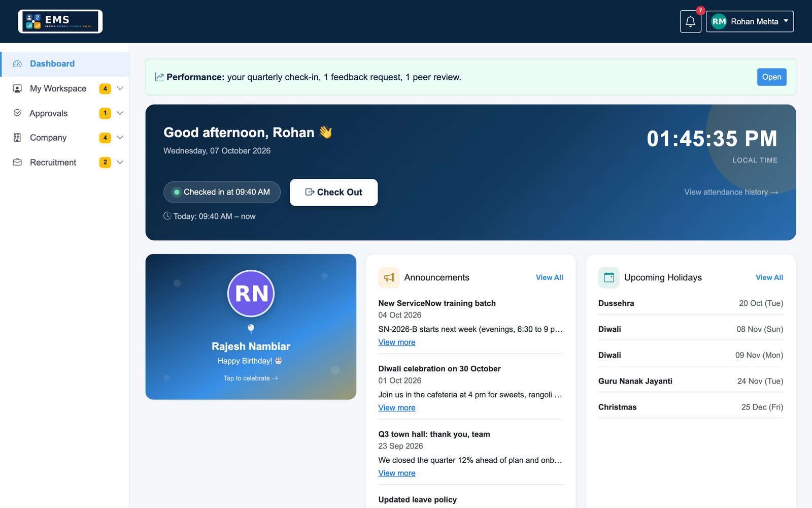Click the Dashboard gauge icon
812x508 pixels.
point(17,63)
